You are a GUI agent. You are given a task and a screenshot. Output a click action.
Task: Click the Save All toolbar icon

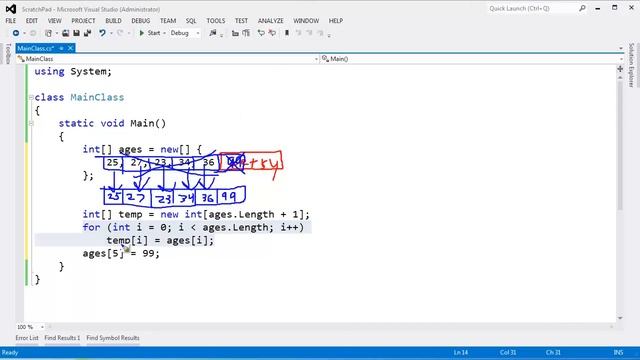coord(87,33)
